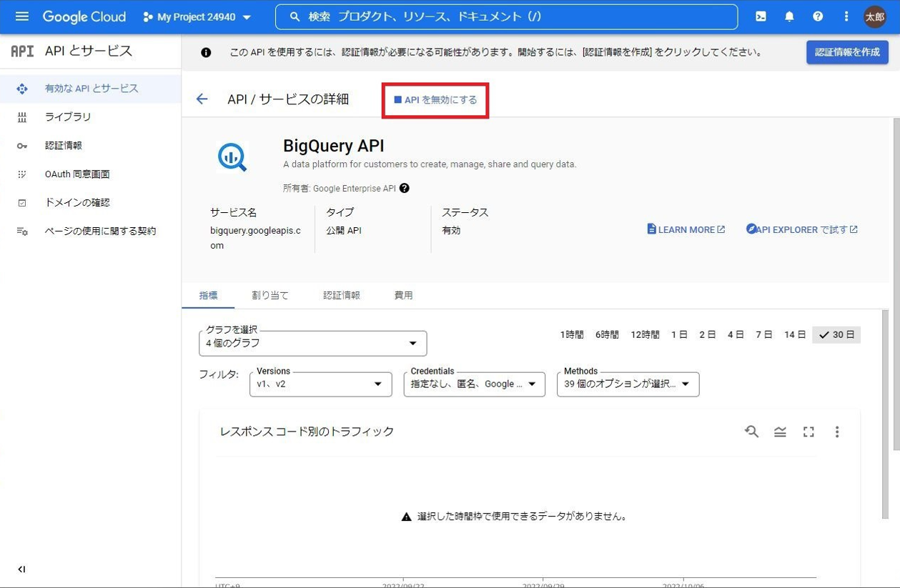Open API EXPLORER で試す link

(x=801, y=229)
